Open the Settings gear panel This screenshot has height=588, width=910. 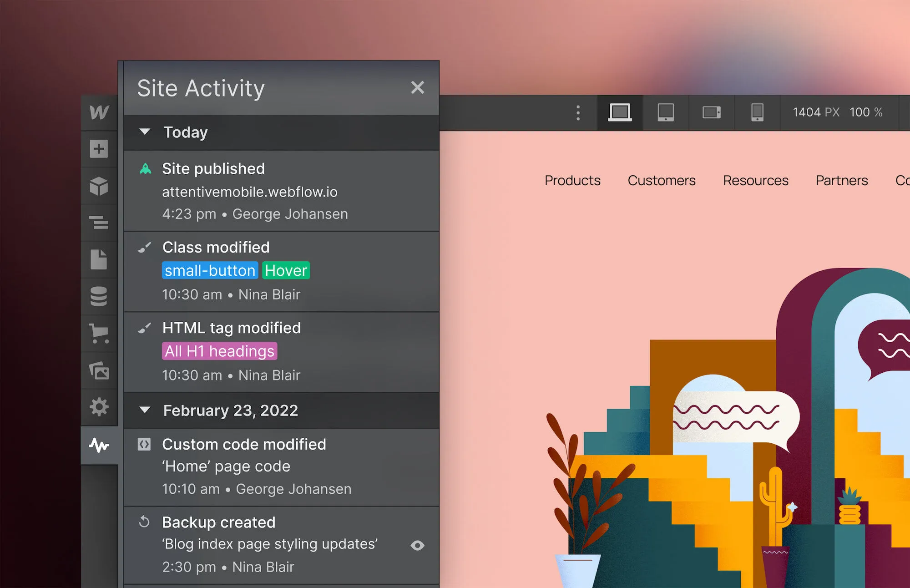[99, 406]
